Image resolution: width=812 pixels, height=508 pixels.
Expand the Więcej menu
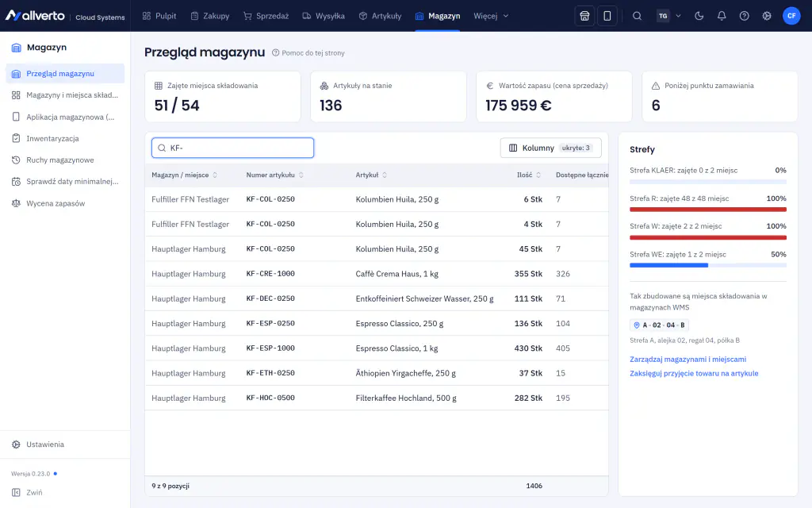(491, 16)
